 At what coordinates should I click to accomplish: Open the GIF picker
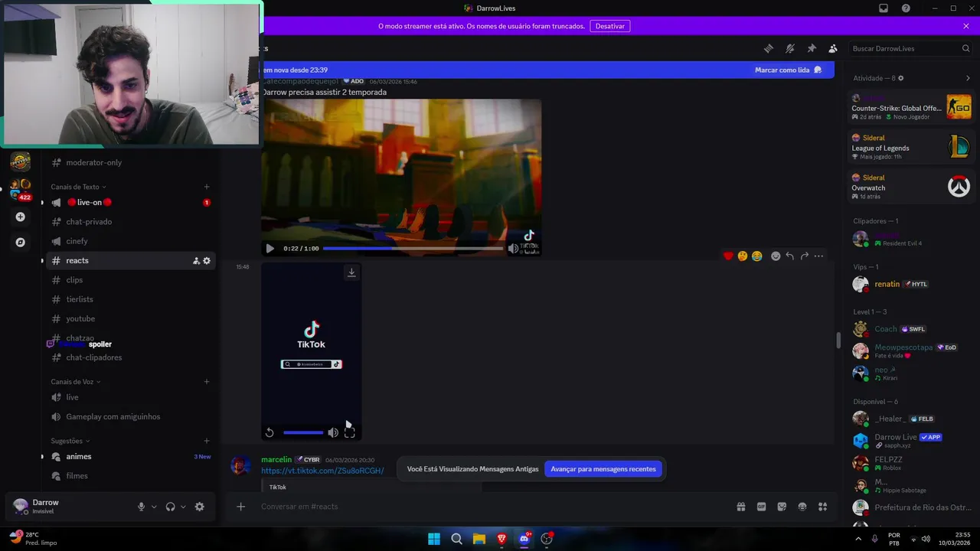pyautogui.click(x=762, y=507)
